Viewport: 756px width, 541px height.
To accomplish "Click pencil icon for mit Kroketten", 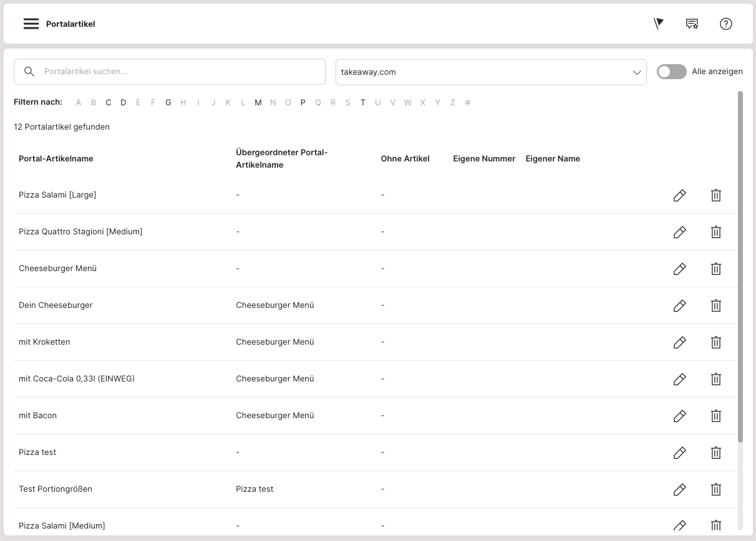I will tap(679, 342).
